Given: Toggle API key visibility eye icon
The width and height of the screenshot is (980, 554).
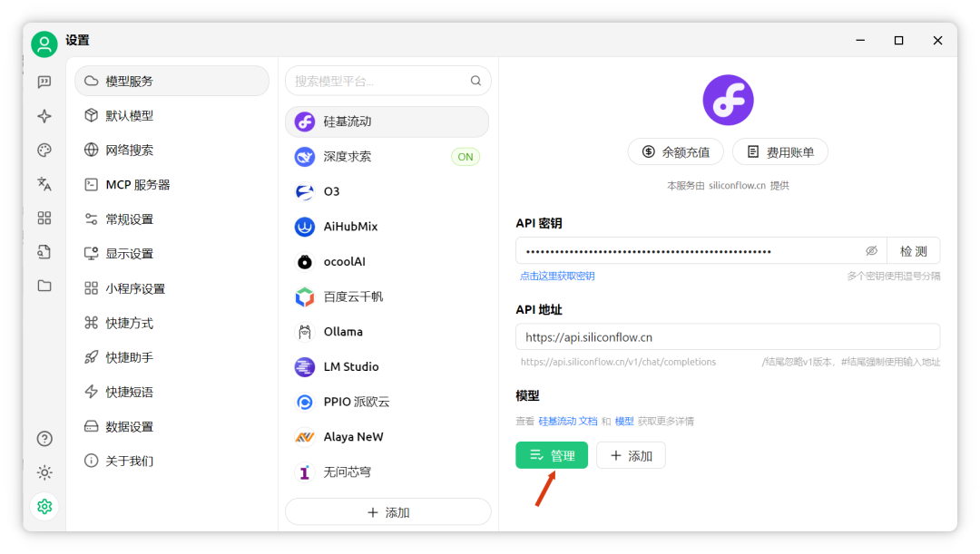Looking at the screenshot, I should [x=871, y=251].
